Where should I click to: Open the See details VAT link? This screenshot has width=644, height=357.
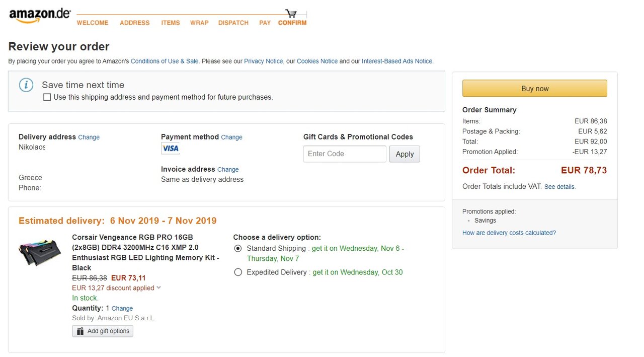(560, 187)
